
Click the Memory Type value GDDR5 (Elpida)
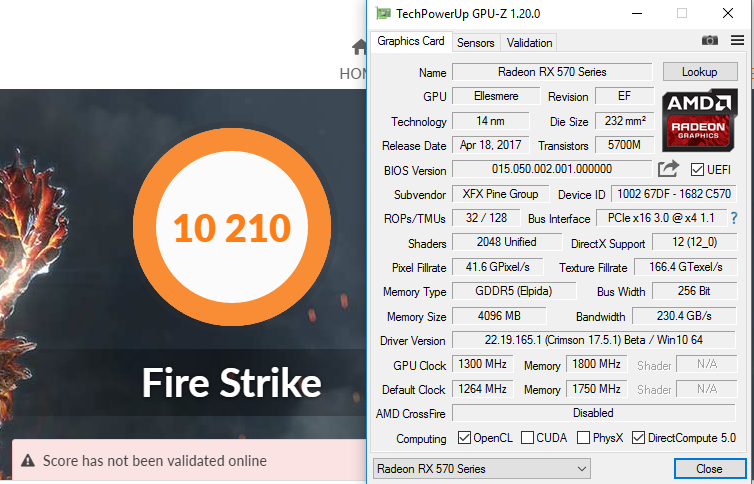coord(514,291)
